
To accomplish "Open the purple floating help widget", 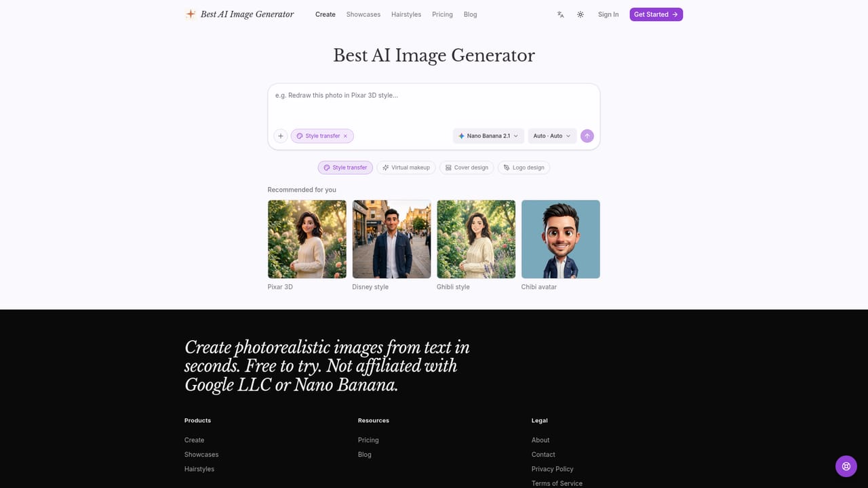I will click(846, 466).
